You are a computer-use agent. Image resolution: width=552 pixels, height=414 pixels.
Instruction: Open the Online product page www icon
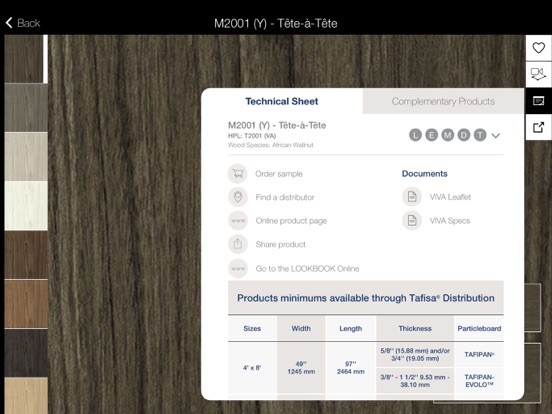coord(238,221)
